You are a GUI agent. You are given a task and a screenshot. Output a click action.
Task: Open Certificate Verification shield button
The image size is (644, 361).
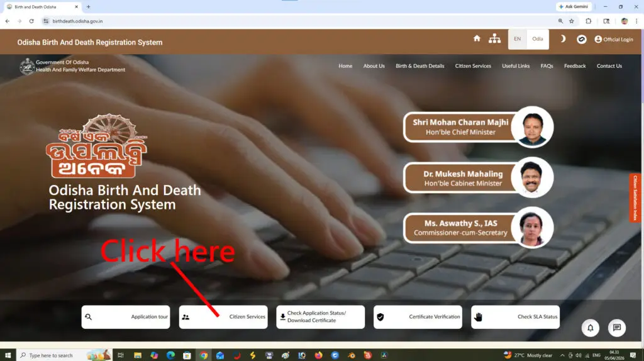coord(418,317)
